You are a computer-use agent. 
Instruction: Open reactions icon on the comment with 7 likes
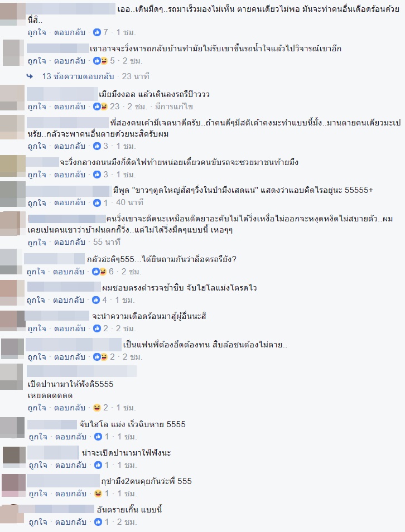[97, 32]
